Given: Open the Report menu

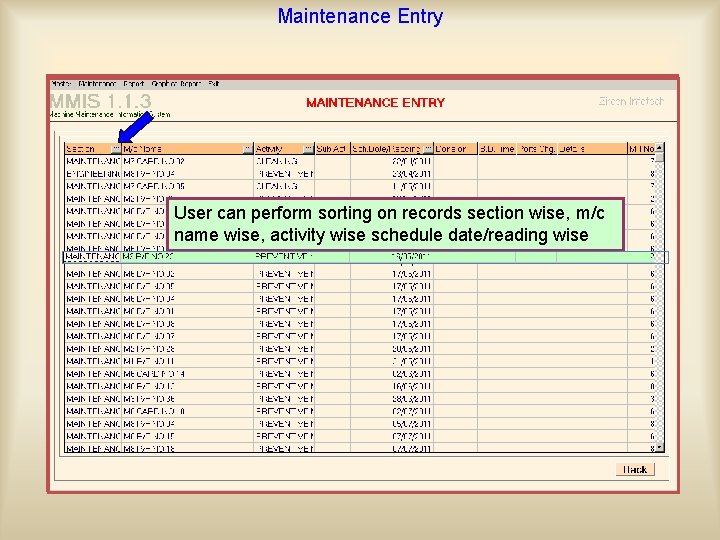Looking at the screenshot, I should pos(134,84).
